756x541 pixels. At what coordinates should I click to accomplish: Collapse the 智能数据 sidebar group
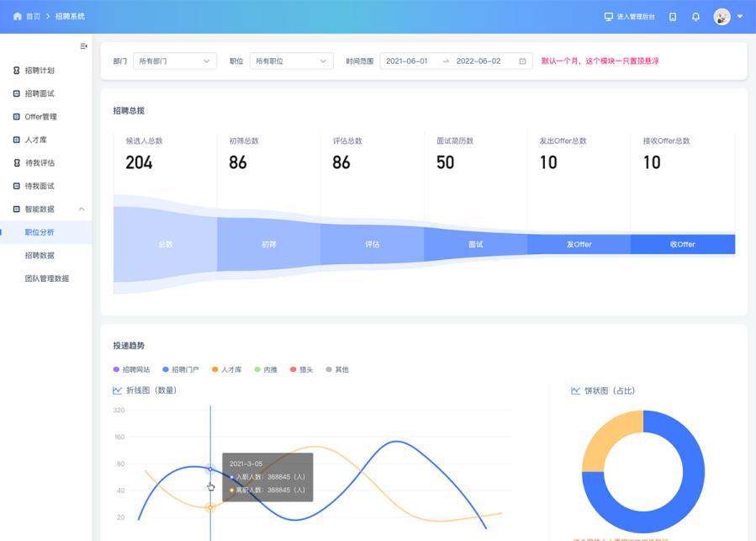pos(82,209)
